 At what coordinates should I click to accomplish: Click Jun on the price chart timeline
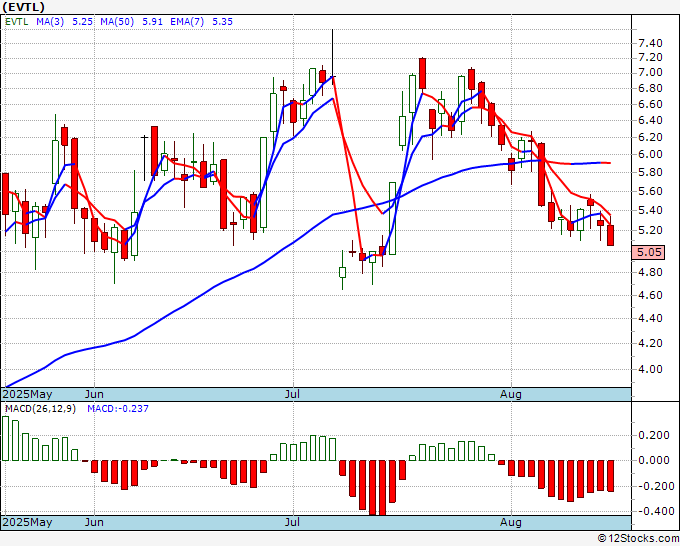pyautogui.click(x=94, y=394)
